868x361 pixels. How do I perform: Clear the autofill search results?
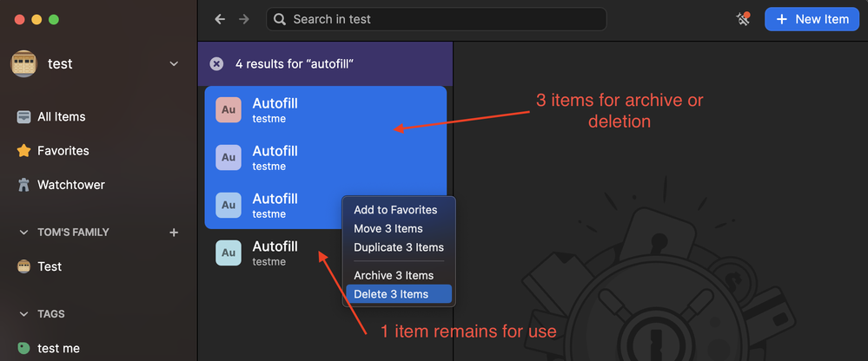point(216,63)
